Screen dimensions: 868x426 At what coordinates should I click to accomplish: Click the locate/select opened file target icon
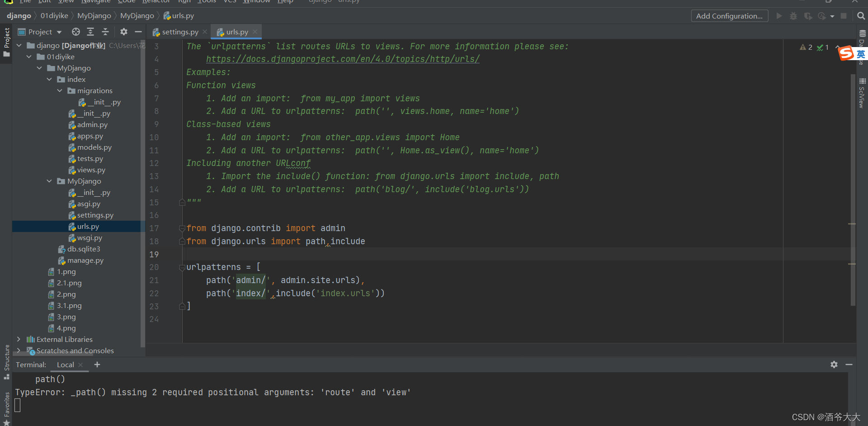click(x=76, y=32)
